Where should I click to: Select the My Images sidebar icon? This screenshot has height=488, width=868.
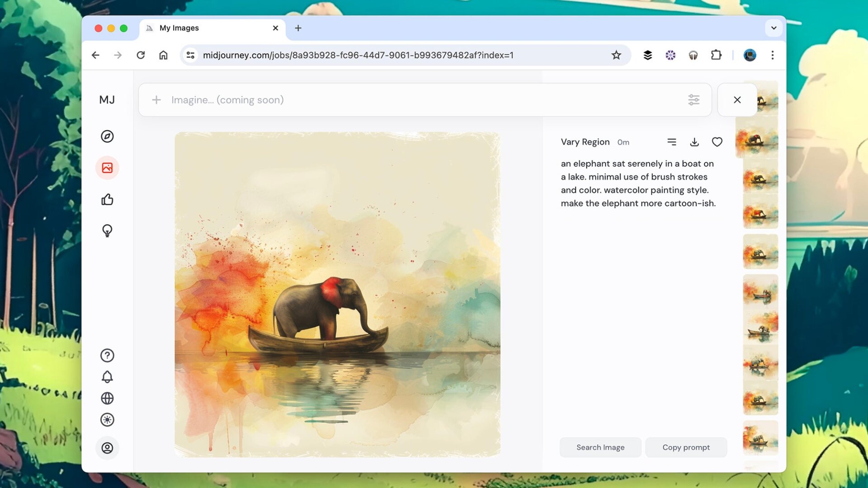coord(107,167)
